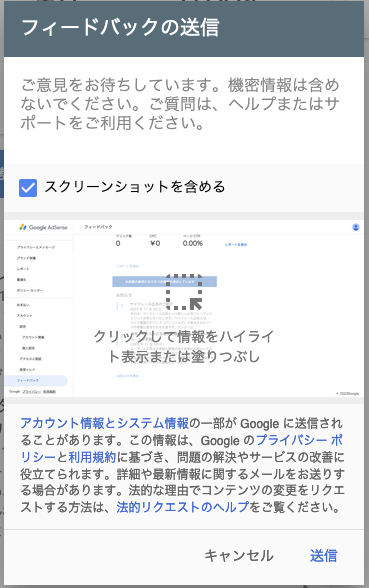
Task: Open アカウント情報とシステム情報 link
Action: click(105, 423)
